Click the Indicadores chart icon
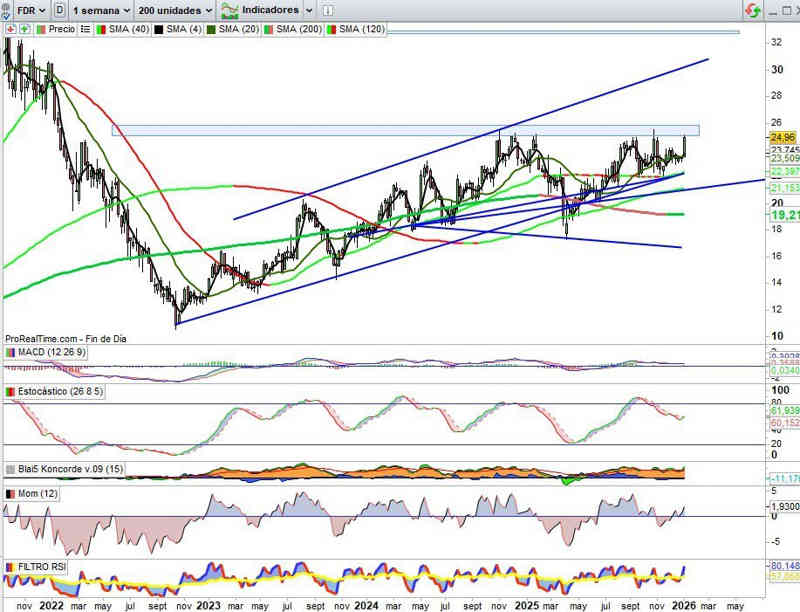800x612 pixels. point(230,10)
